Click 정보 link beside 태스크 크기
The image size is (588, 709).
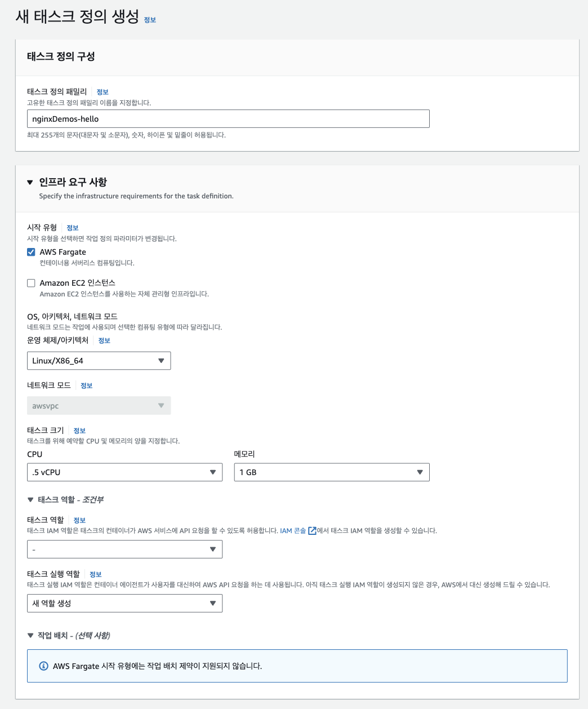(79, 431)
